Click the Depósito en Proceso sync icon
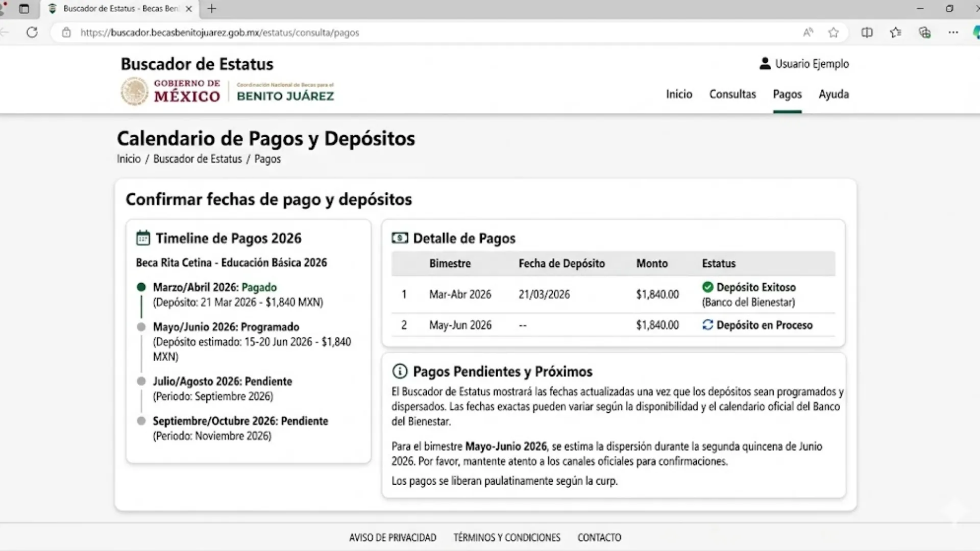 [707, 325]
